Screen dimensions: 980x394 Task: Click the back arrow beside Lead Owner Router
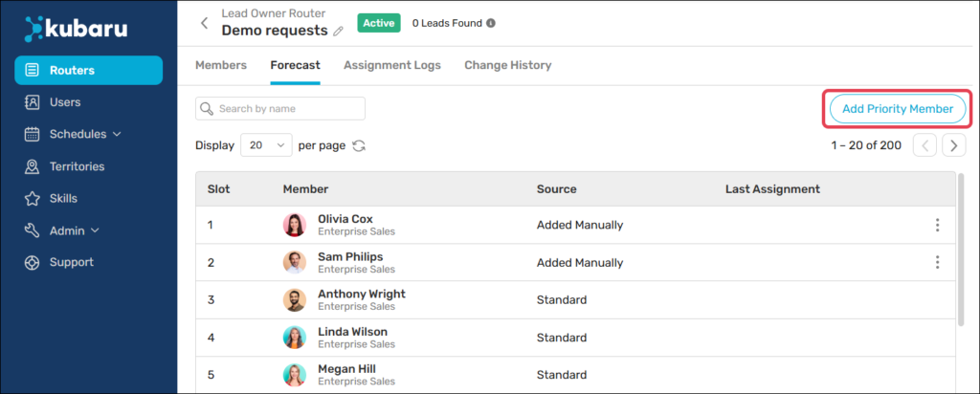204,23
